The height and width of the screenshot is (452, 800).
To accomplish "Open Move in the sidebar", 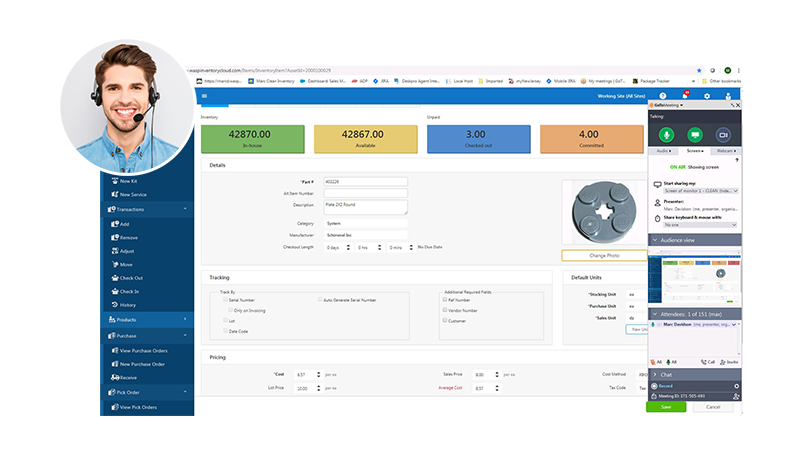I will tap(122, 265).
